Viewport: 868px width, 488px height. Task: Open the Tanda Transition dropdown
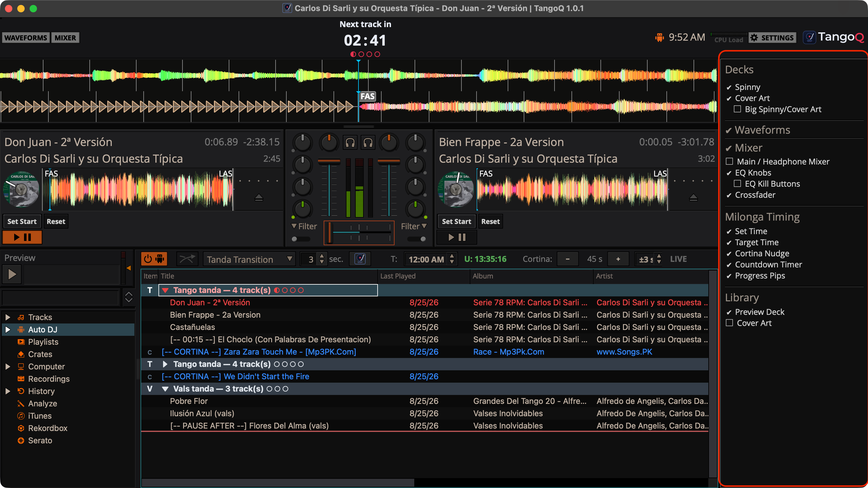click(x=249, y=259)
